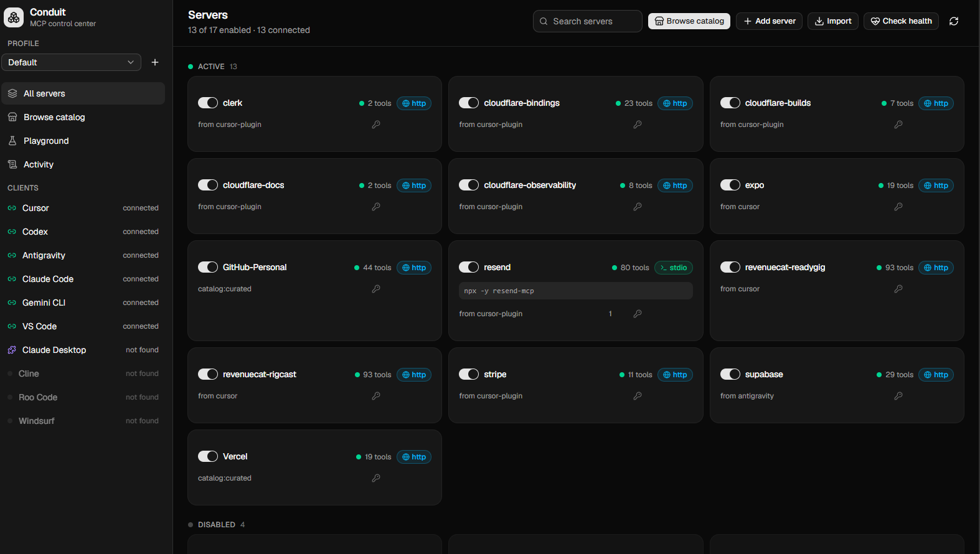Screen dimensions: 980x554
Task: Click the ACTIVE section header
Action: tap(212, 67)
